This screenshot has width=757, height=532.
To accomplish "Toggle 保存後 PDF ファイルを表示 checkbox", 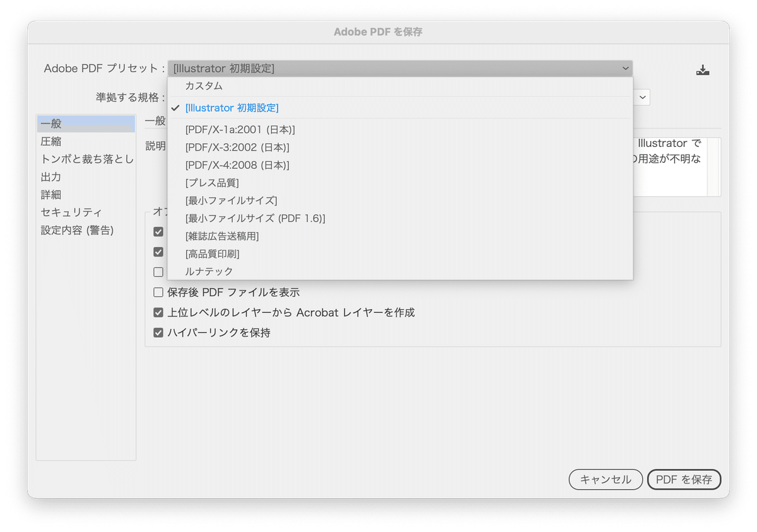I will pos(158,292).
